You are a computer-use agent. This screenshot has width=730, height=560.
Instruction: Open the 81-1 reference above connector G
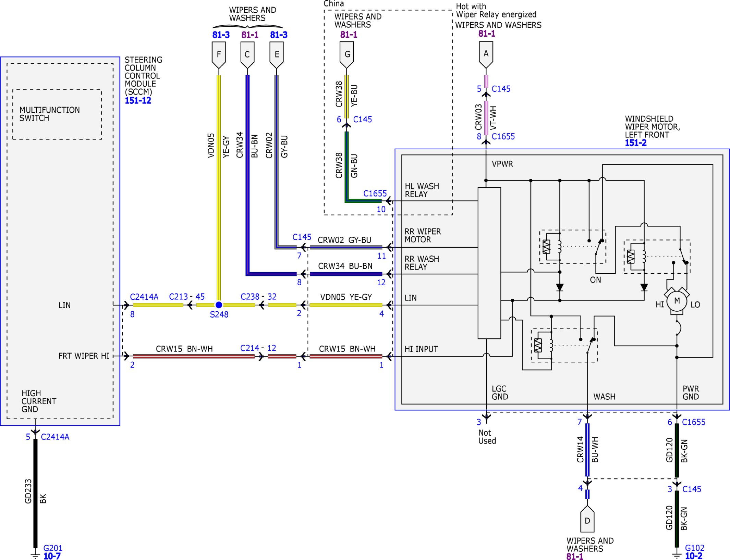coord(349,35)
